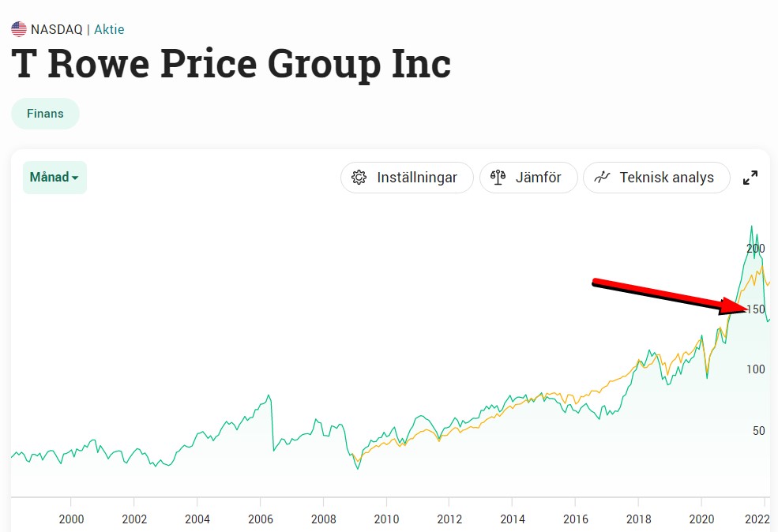This screenshot has width=778, height=532.
Task: Click the 2010 year label on the axis
Action: coord(386,519)
